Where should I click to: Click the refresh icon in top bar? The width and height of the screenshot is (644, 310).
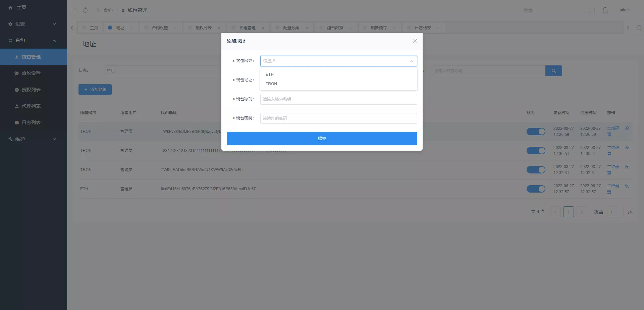pos(85,10)
